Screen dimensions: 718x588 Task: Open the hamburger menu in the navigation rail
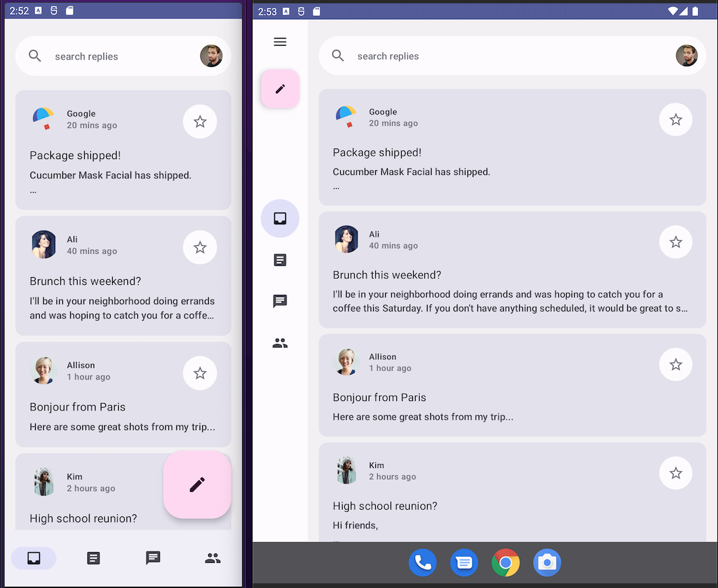(280, 42)
